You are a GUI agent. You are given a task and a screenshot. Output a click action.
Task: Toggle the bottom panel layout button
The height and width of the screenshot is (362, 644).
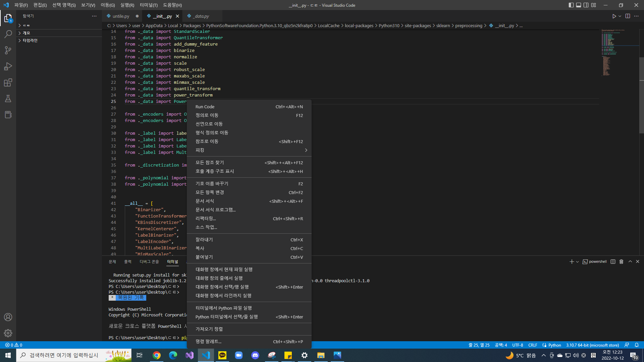[x=579, y=5]
